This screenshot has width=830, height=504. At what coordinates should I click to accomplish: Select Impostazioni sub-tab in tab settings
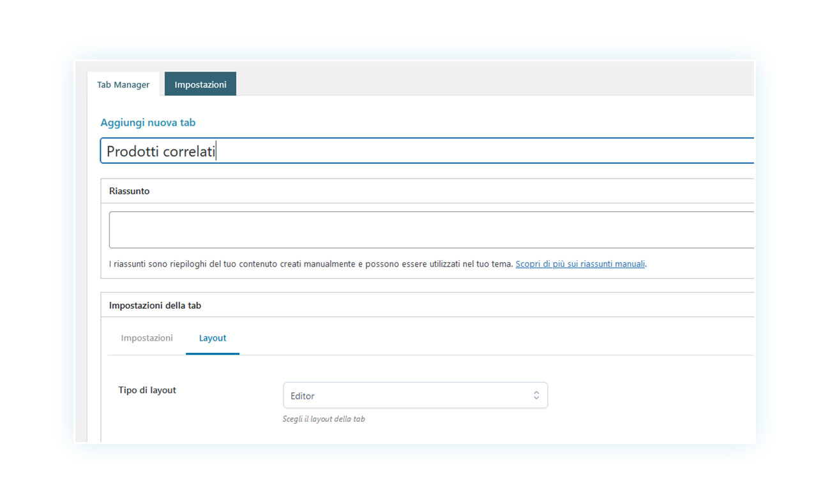tap(147, 338)
